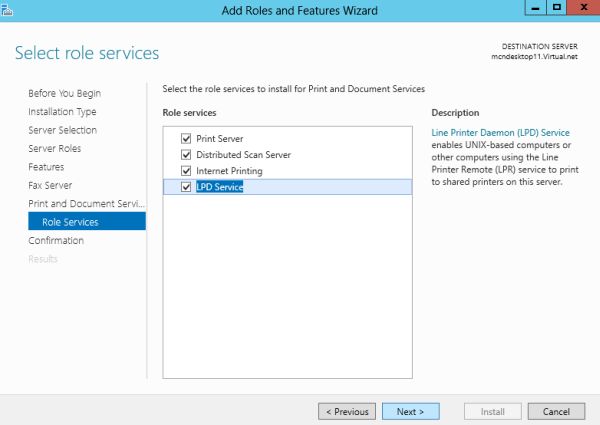Screen dimensions: 600x425
Task: Toggle the LPD Service checkbox
Action: pyautogui.click(x=185, y=187)
